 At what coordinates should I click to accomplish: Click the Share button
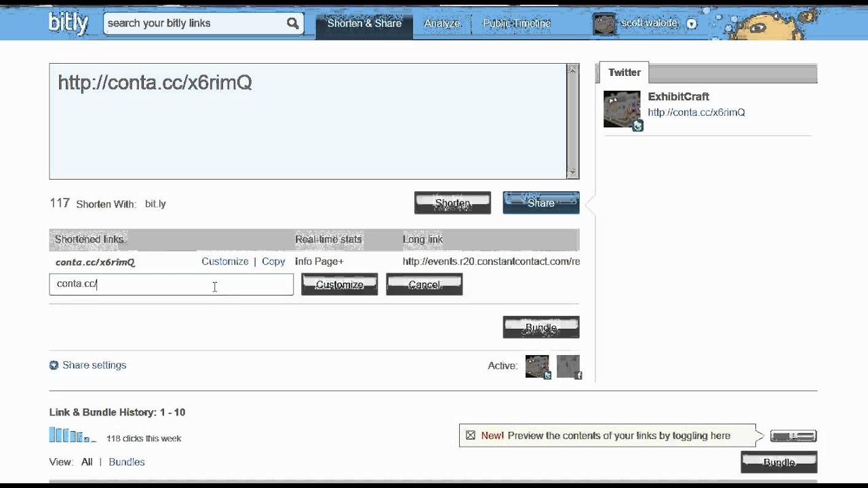click(x=541, y=203)
